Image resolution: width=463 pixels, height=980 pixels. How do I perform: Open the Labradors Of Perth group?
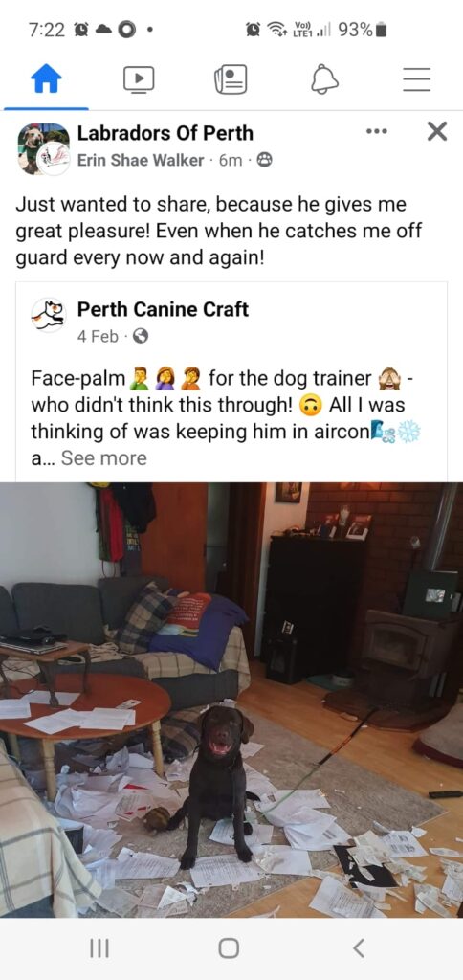(x=165, y=132)
